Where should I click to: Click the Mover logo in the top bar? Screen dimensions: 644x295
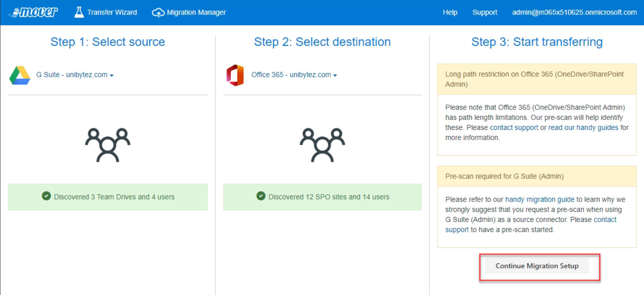(x=32, y=12)
